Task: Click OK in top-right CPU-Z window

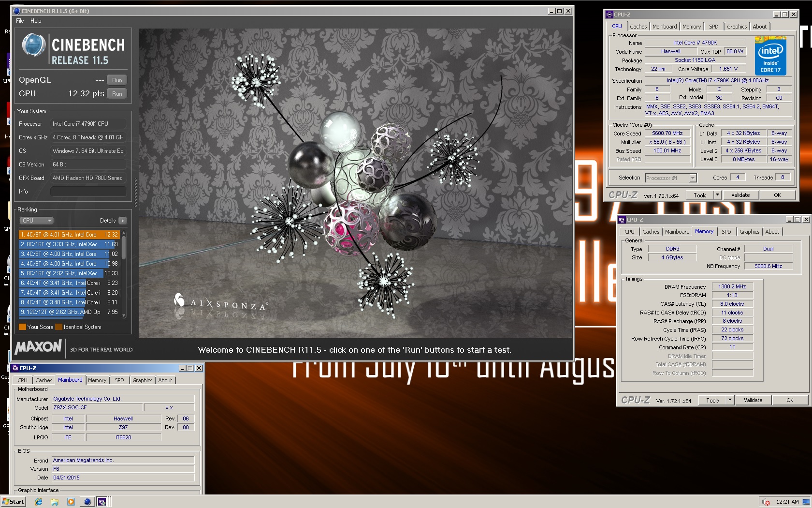Action: [777, 195]
